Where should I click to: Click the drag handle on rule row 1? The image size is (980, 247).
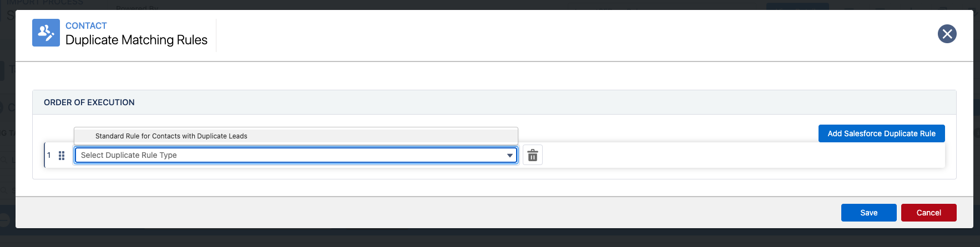click(x=62, y=156)
